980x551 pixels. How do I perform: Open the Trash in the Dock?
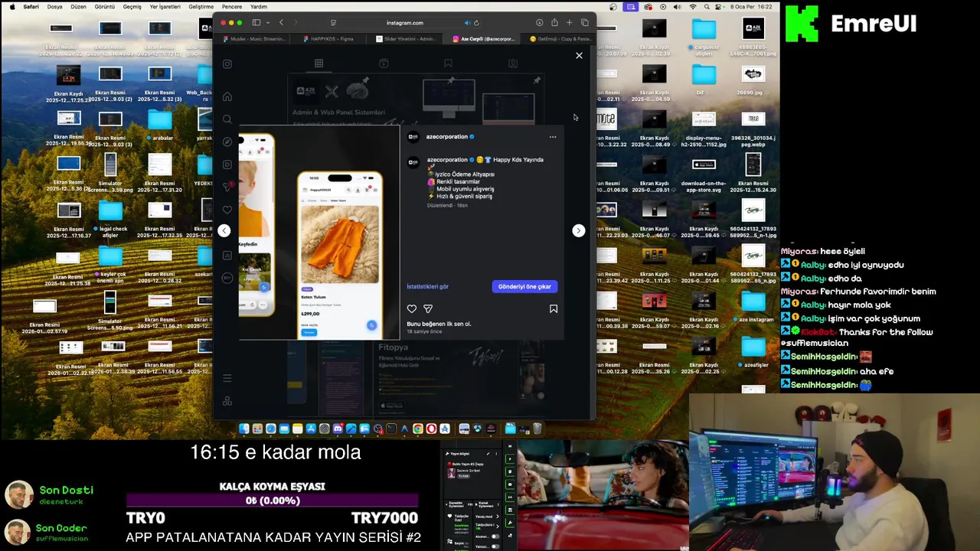(x=537, y=429)
